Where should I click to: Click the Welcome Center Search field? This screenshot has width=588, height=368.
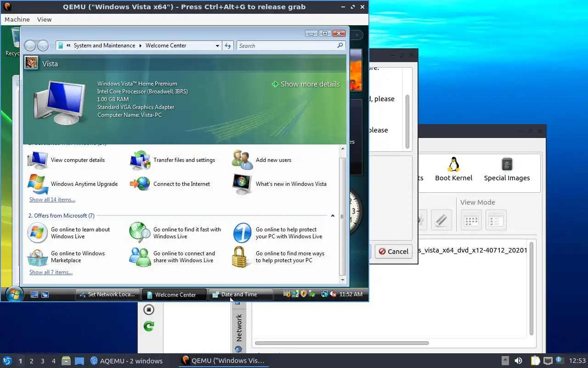tap(291, 46)
